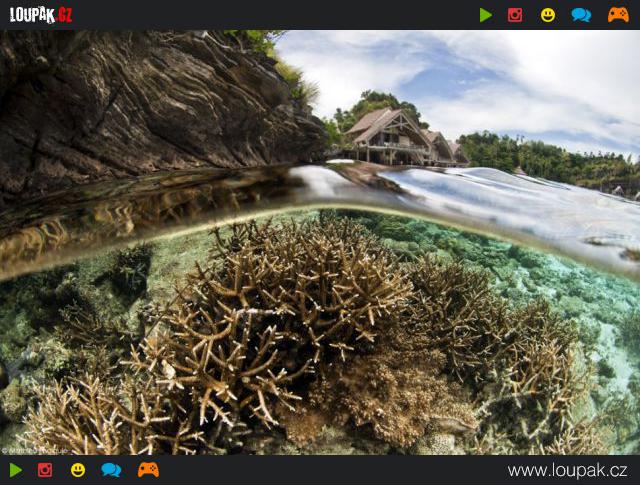Click the Instagram icon in bottom bar
640x485 pixels.
coord(45,470)
